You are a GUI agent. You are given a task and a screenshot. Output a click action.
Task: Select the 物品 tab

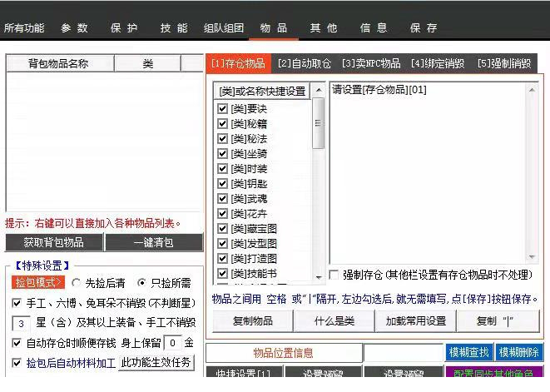click(x=274, y=28)
